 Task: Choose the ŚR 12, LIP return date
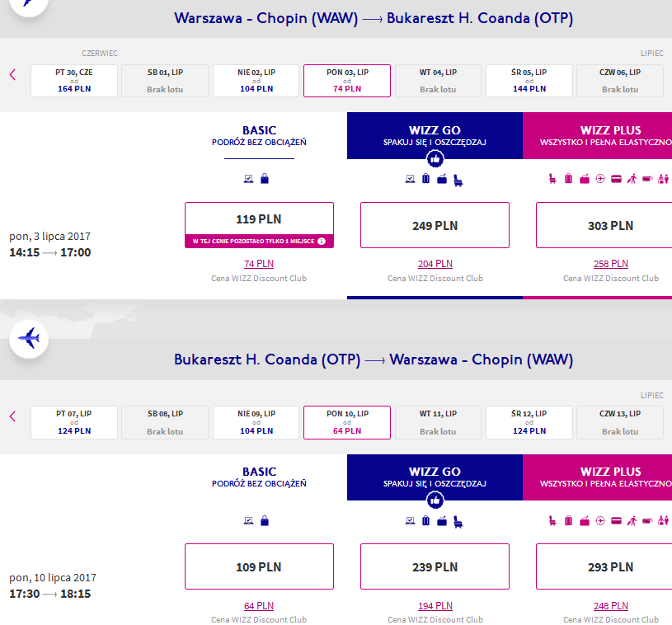(x=529, y=422)
